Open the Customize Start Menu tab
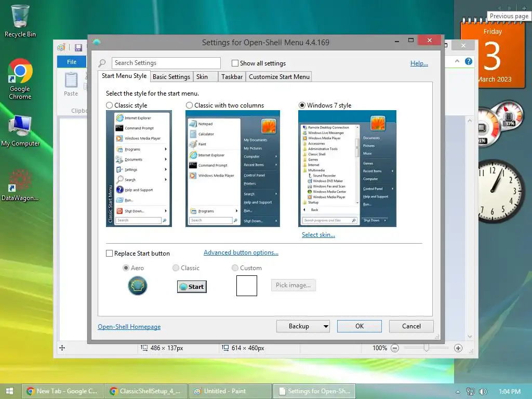Image resolution: width=532 pixels, height=399 pixels. coord(279,77)
